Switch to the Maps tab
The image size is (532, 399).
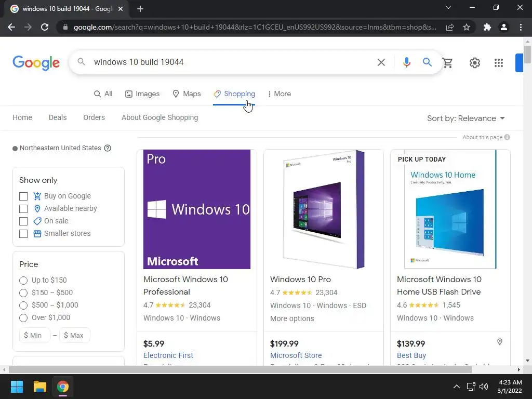(187, 94)
